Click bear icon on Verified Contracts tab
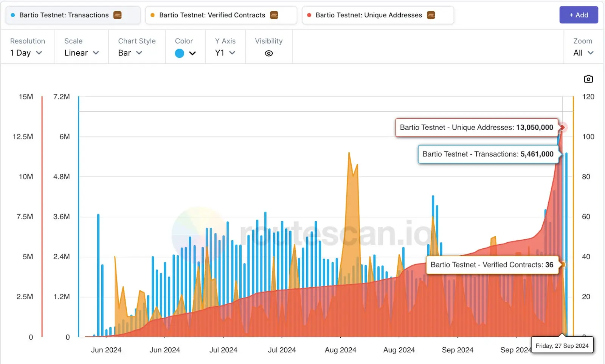Image resolution: width=605 pixels, height=364 pixels. tap(274, 15)
